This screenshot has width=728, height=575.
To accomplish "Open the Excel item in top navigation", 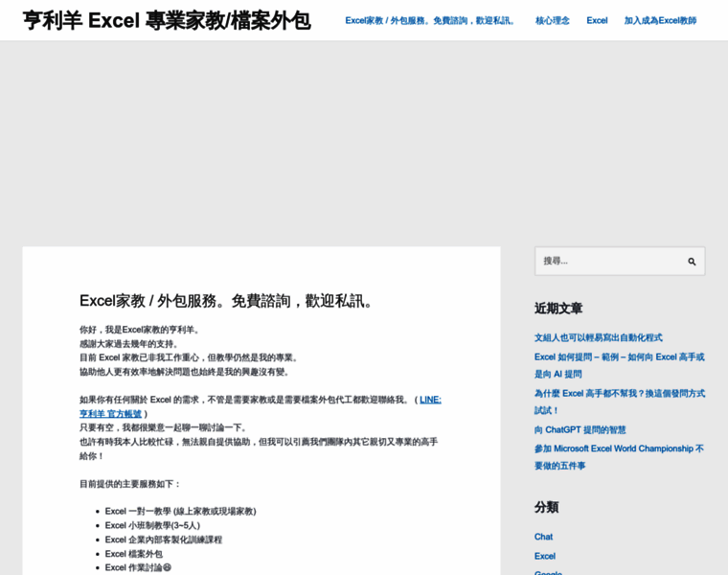I will coord(597,20).
